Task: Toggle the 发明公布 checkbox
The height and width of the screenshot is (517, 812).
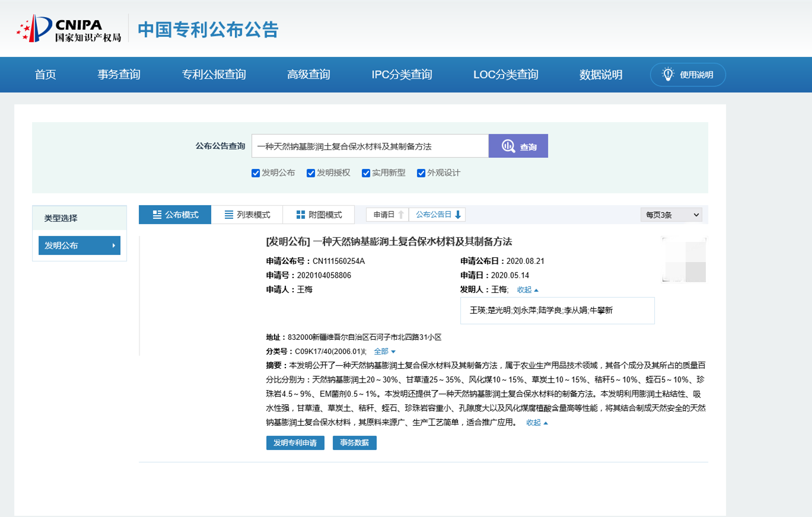Action: point(256,173)
